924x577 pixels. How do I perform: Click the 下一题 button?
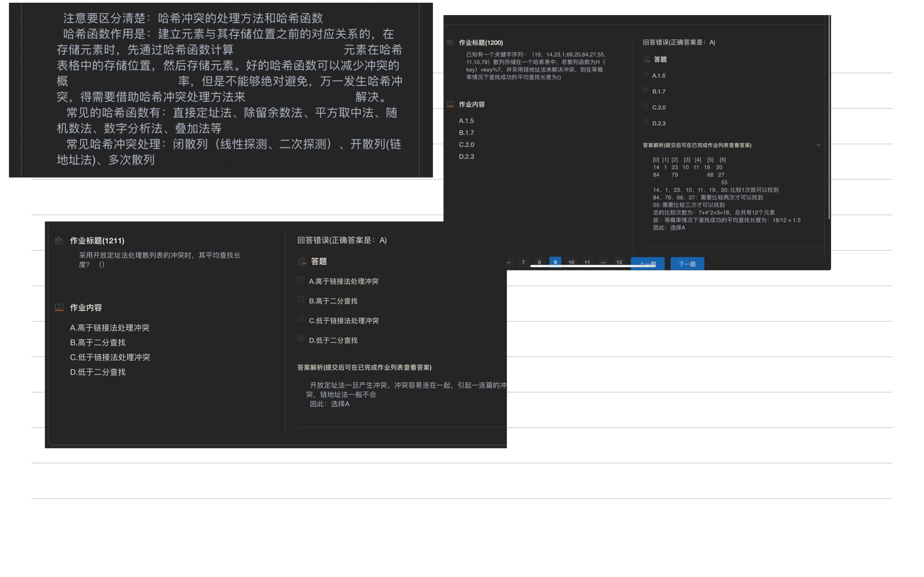pos(687,264)
